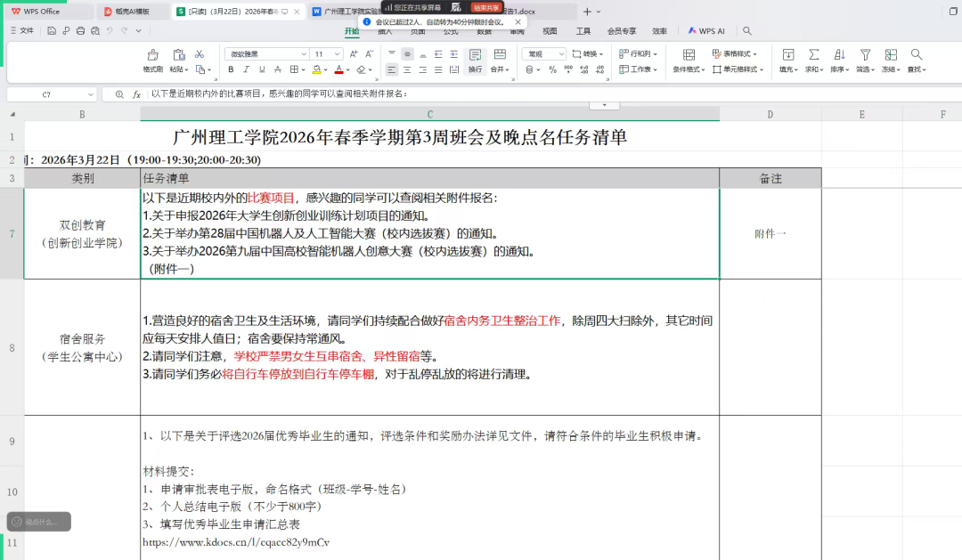The height and width of the screenshot is (560, 962).
Task: Click the scissors Cut icon
Action: [x=200, y=54]
